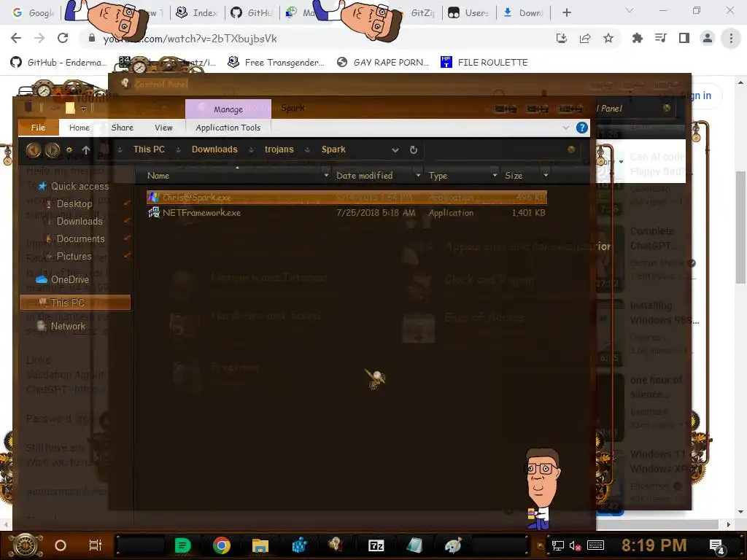Click the Downloads breadcrumb segment

(x=214, y=149)
